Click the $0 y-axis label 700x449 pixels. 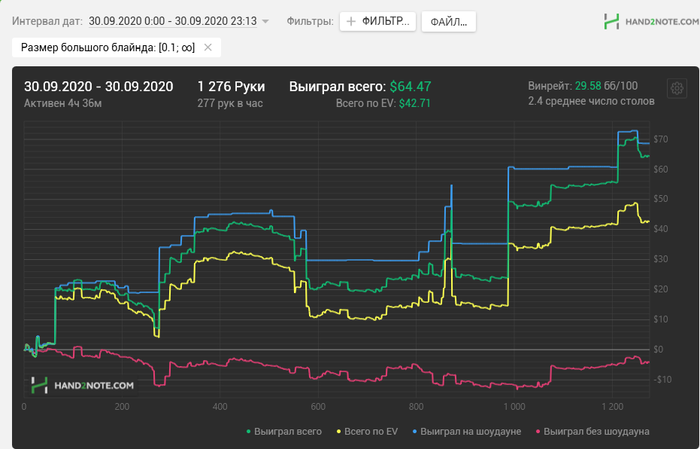(659, 349)
